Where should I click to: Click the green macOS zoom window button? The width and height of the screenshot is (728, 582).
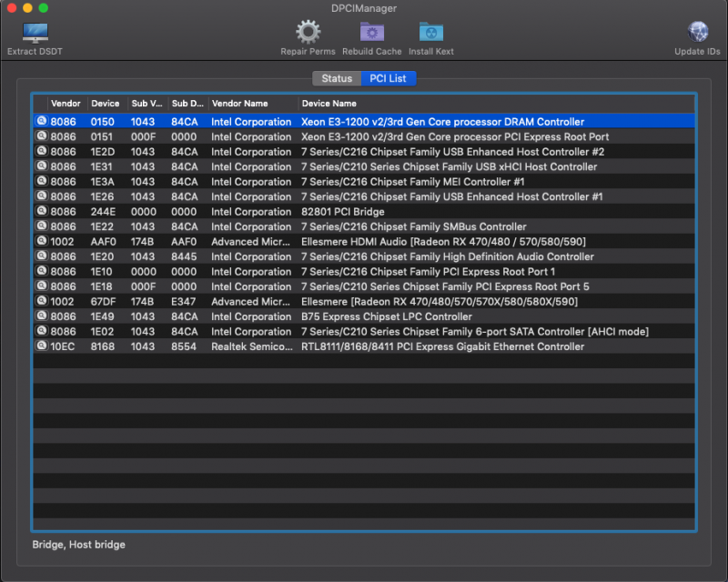click(x=45, y=8)
